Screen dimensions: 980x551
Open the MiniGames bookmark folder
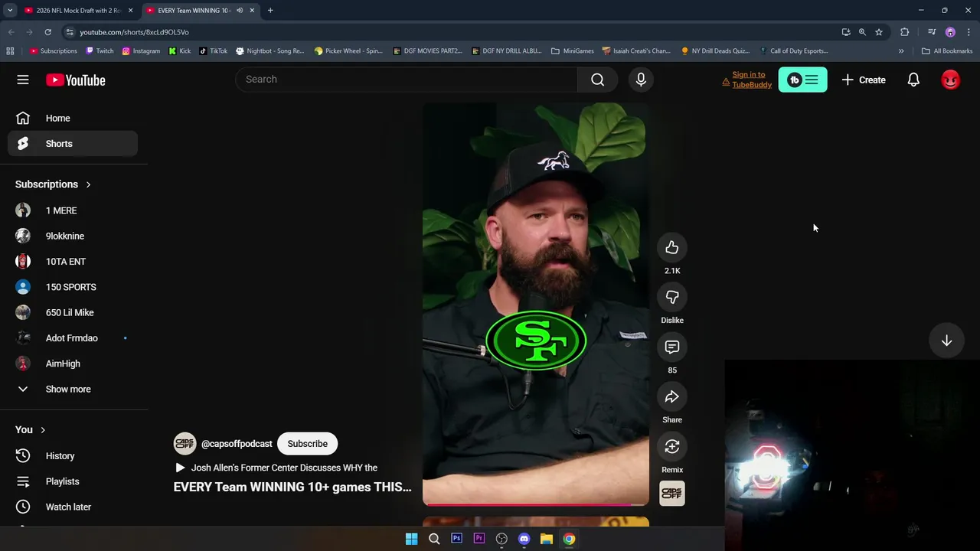pyautogui.click(x=572, y=51)
